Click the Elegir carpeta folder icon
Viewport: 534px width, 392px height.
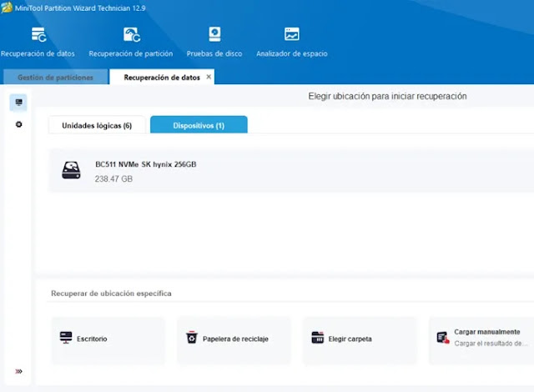coord(317,338)
